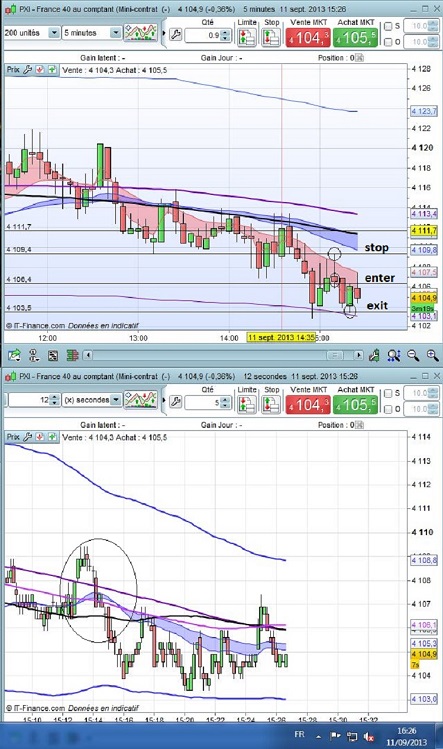Click the yellow 4 111,7 price label in the top chart
443x749 pixels.
[x=423, y=231]
